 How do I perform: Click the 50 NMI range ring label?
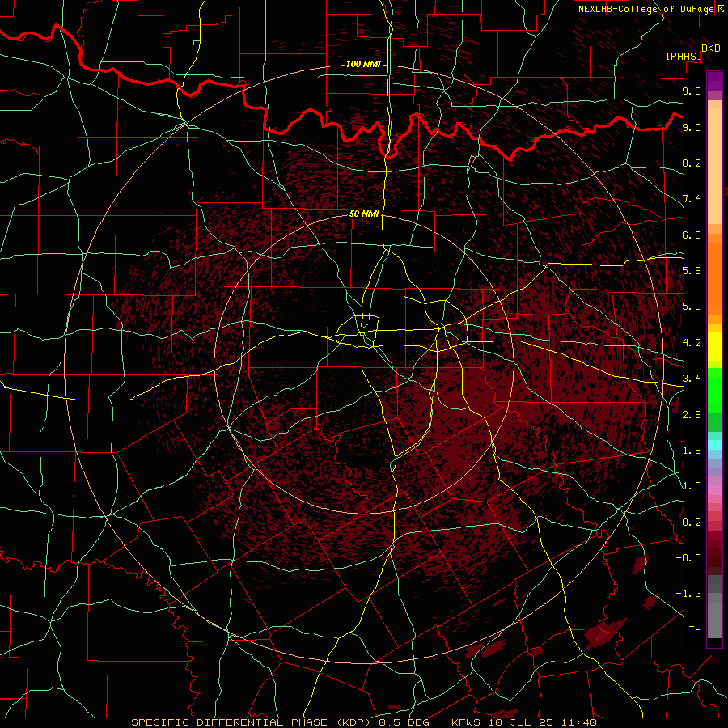click(364, 214)
